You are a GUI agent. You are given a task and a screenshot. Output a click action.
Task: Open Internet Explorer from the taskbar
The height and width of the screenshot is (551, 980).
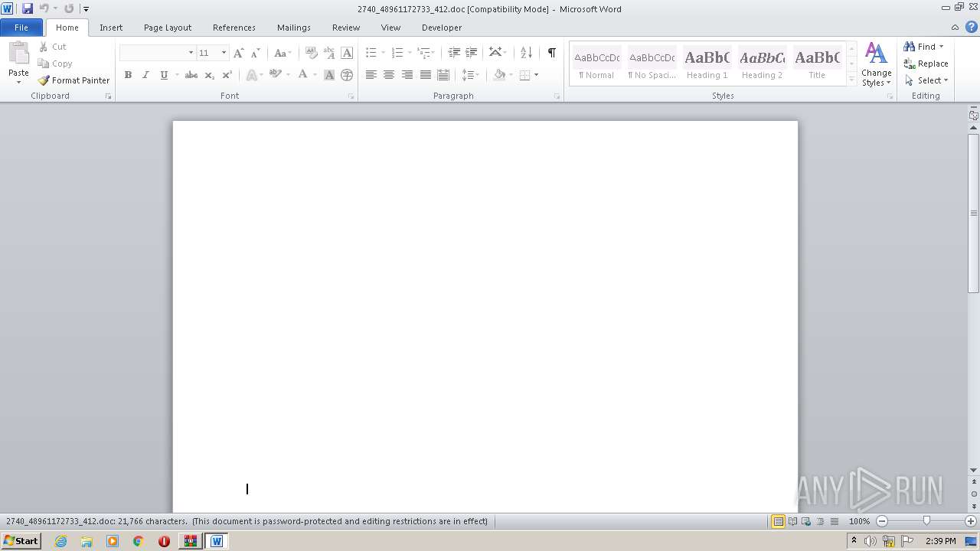[61, 541]
